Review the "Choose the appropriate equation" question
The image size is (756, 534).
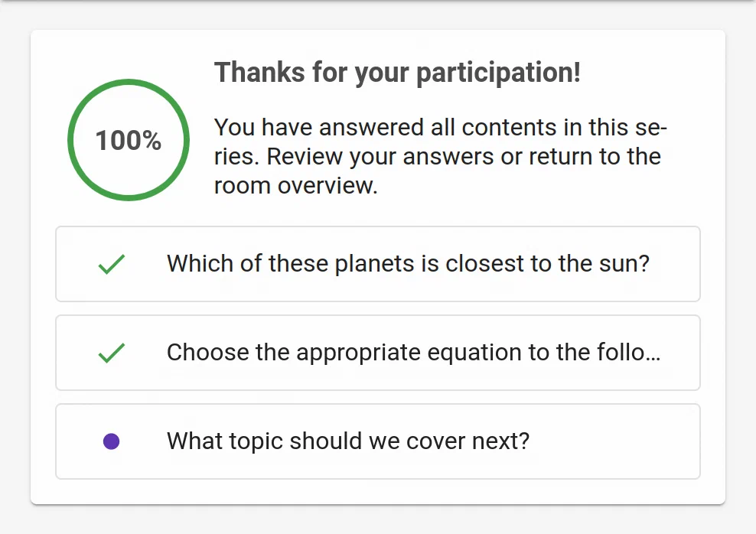tap(413, 353)
